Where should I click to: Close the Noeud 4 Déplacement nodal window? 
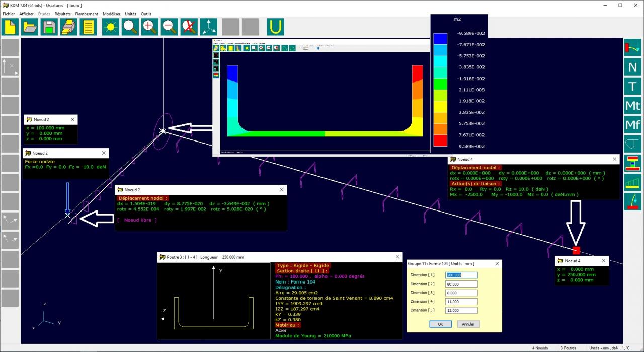pyautogui.click(x=614, y=159)
